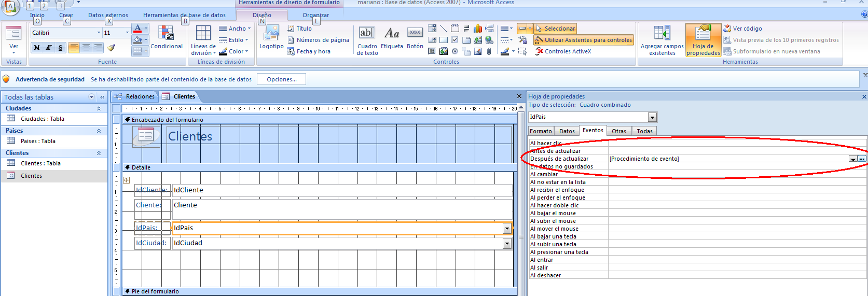Click Controles ActiveX button
The image size is (868, 296).
[563, 51]
